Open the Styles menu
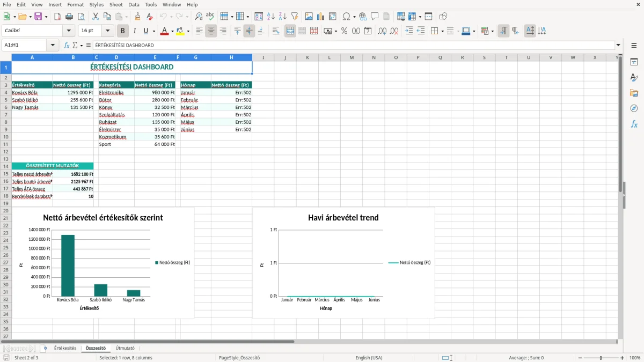644x362 pixels. [97, 4]
